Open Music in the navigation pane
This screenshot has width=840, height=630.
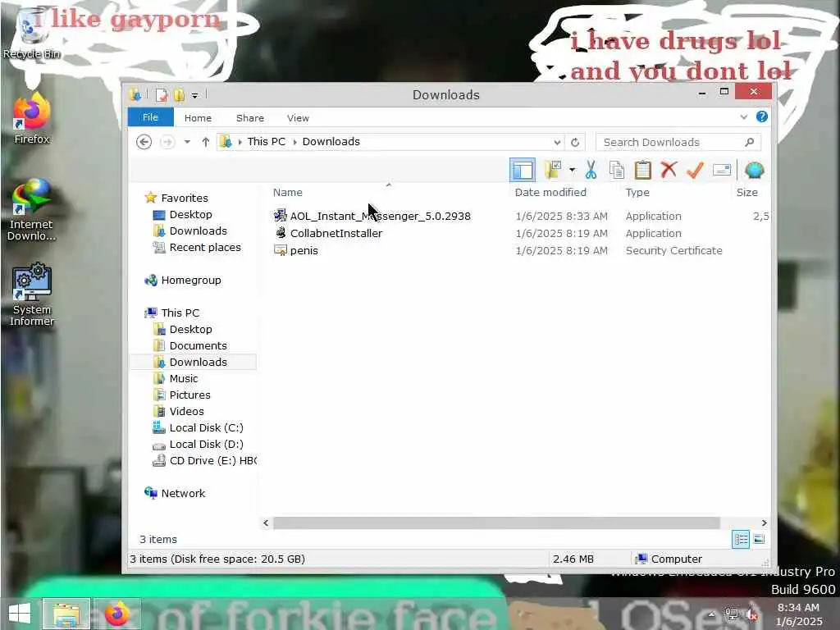click(184, 379)
